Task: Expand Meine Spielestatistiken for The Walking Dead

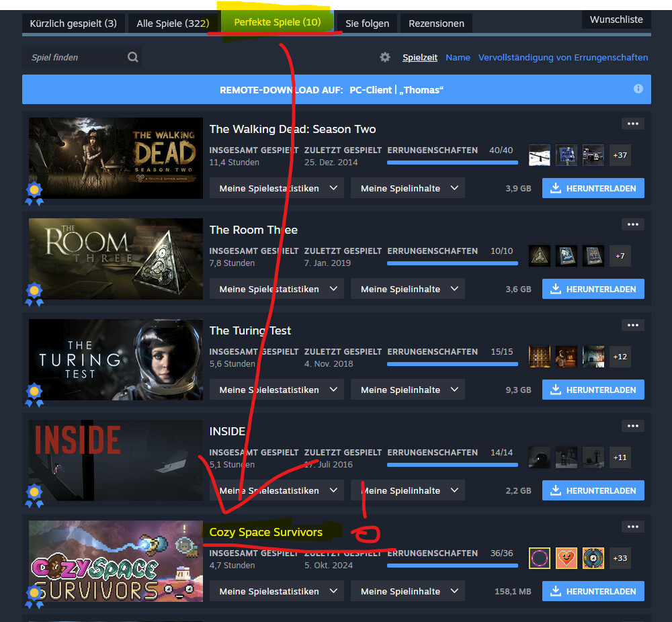Action: click(276, 188)
